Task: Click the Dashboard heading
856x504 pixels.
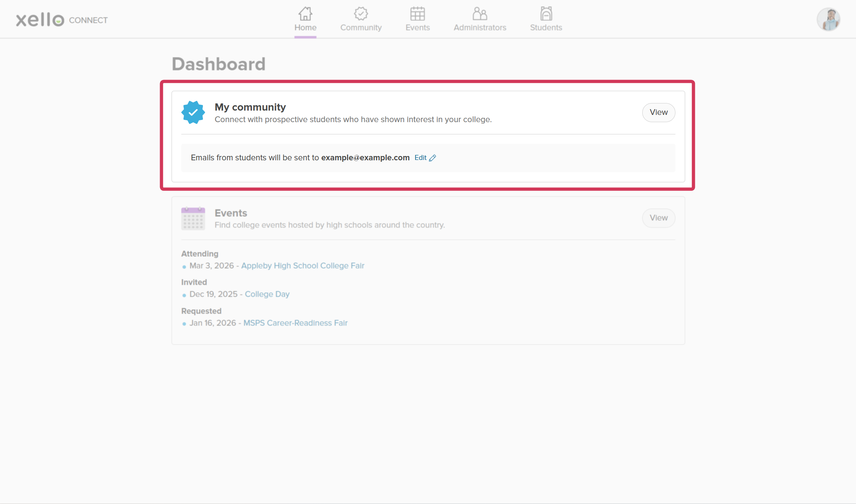Action: [x=218, y=64]
